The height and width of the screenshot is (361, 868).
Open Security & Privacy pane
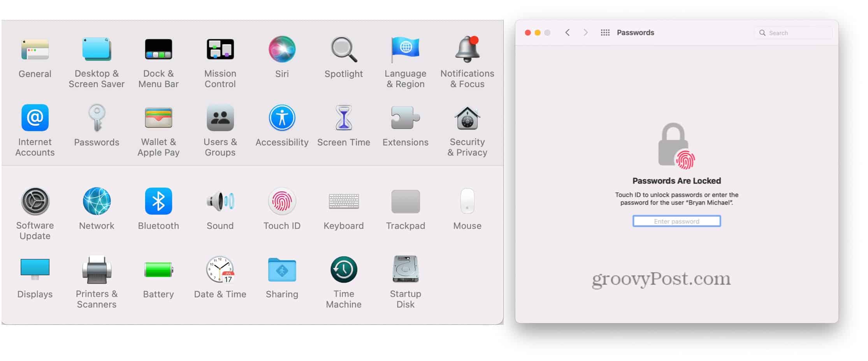tap(467, 117)
